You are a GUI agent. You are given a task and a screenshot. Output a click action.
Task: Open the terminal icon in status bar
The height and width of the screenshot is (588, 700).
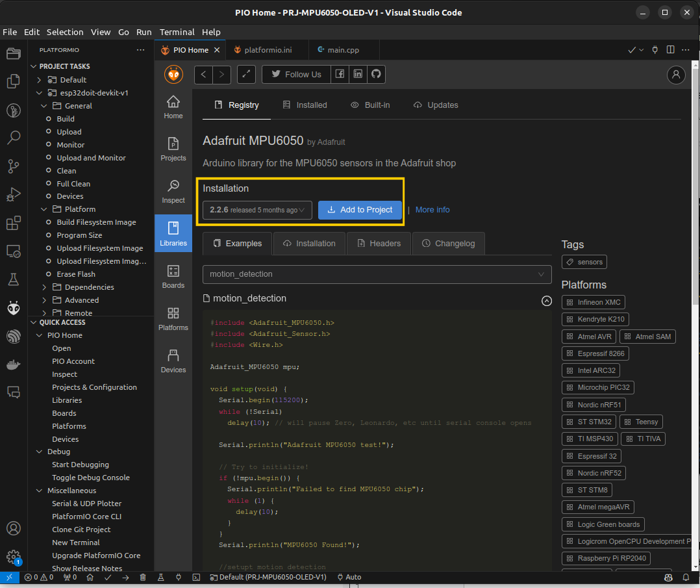tap(196, 577)
